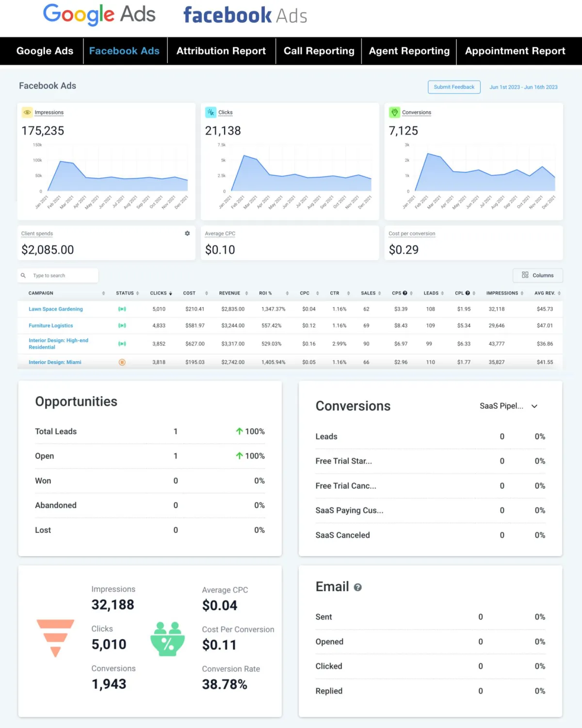Click the 7,125 conversions total
This screenshot has width=582, height=728.
404,131
